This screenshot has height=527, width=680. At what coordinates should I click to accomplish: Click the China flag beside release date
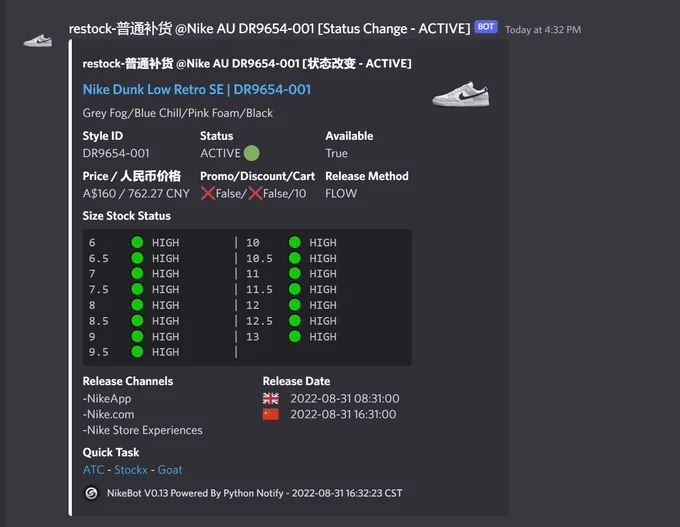(x=271, y=414)
